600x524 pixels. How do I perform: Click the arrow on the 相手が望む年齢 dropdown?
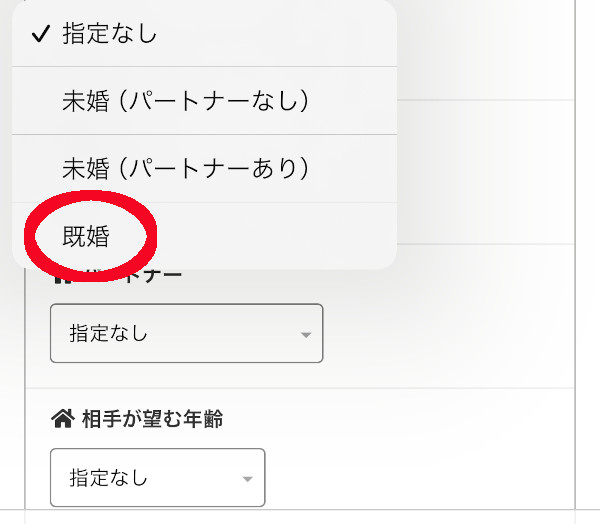click(247, 479)
